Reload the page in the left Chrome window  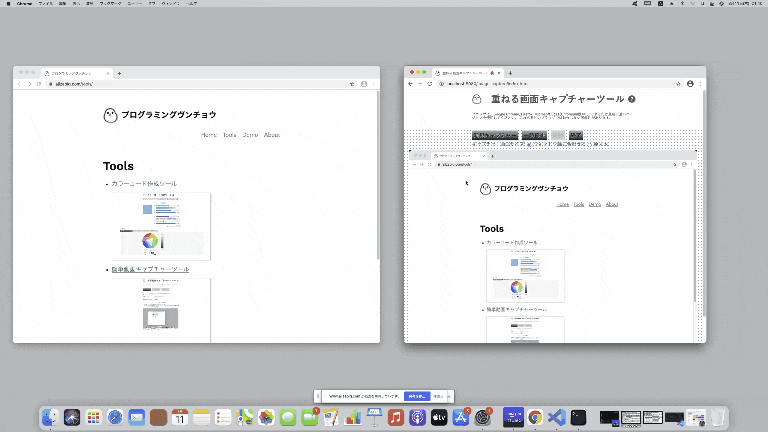(39, 84)
